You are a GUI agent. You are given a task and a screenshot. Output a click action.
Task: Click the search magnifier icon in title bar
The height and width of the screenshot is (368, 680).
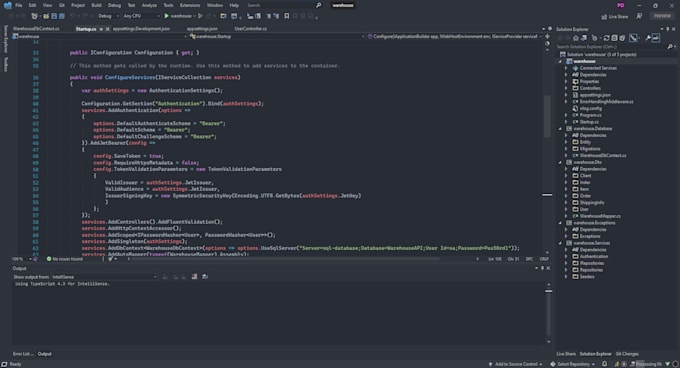(x=318, y=5)
